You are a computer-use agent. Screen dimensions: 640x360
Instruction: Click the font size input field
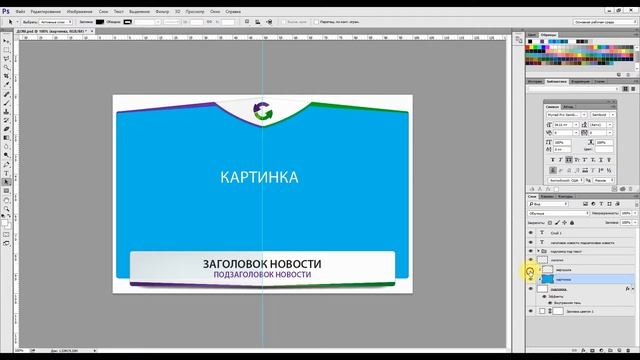pyautogui.click(x=564, y=124)
